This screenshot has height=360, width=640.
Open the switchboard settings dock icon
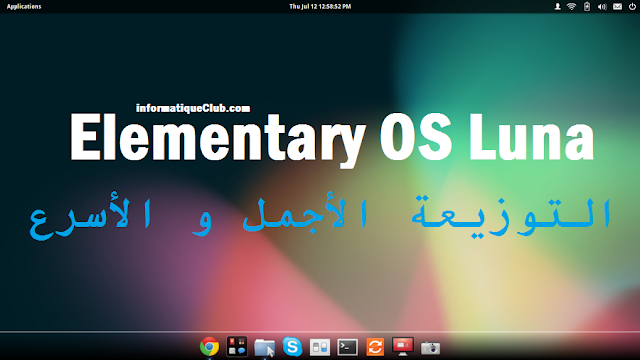click(x=320, y=348)
